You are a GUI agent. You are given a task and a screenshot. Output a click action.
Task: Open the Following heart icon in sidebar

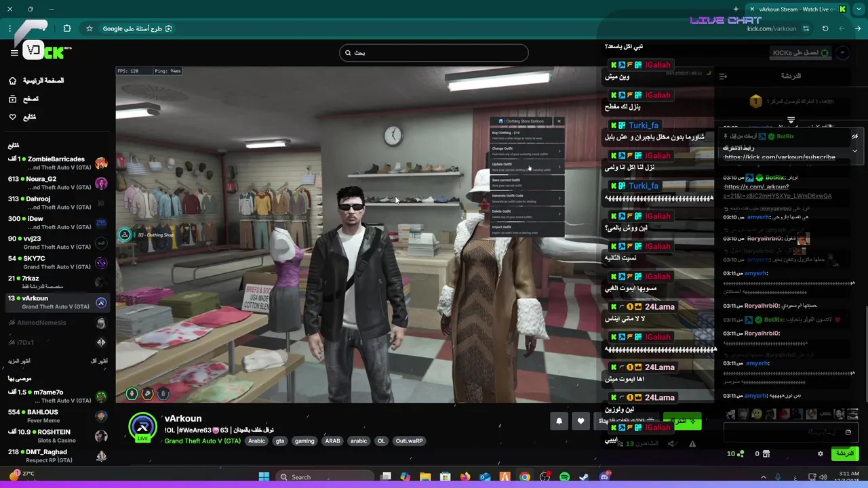(x=12, y=117)
